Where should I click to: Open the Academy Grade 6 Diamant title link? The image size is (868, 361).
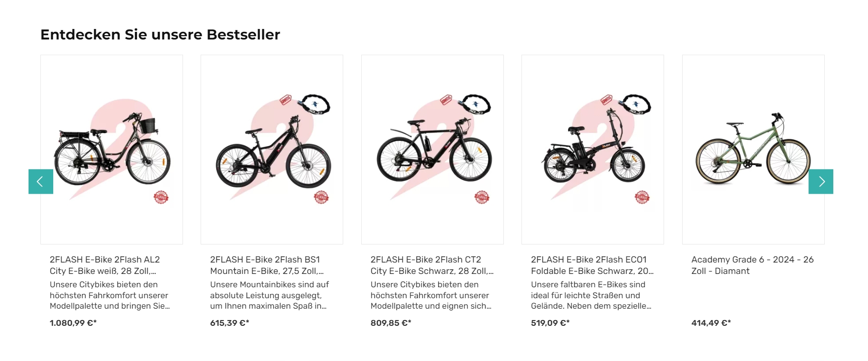[752, 265]
